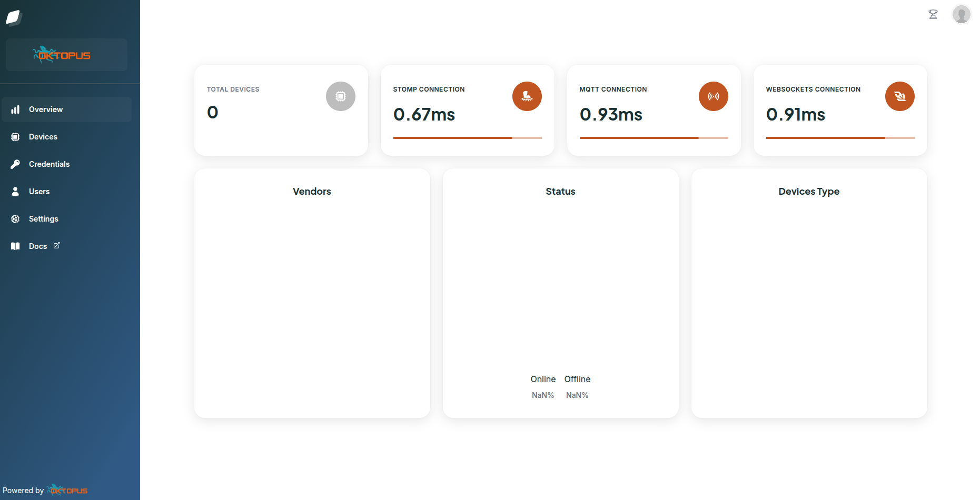This screenshot has height=500, width=980.
Task: Click the Total Devices count 0
Action: pyautogui.click(x=213, y=112)
